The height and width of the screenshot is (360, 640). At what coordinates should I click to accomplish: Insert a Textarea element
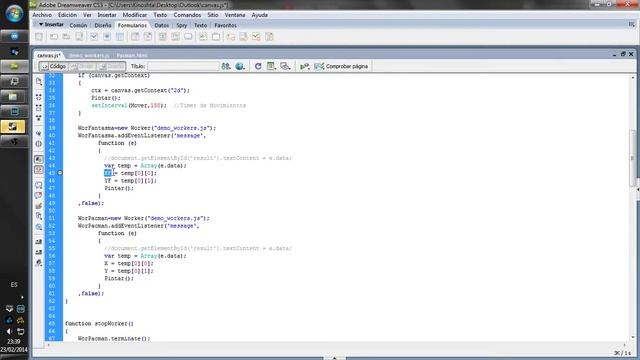point(79,37)
